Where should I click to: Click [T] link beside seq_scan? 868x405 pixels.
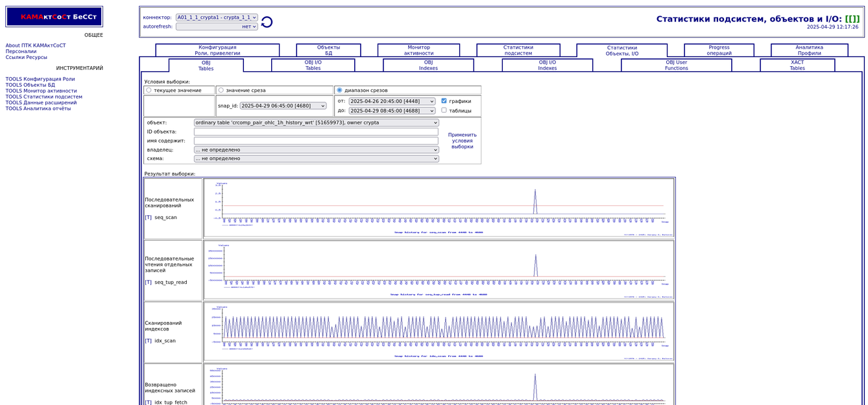148,218
